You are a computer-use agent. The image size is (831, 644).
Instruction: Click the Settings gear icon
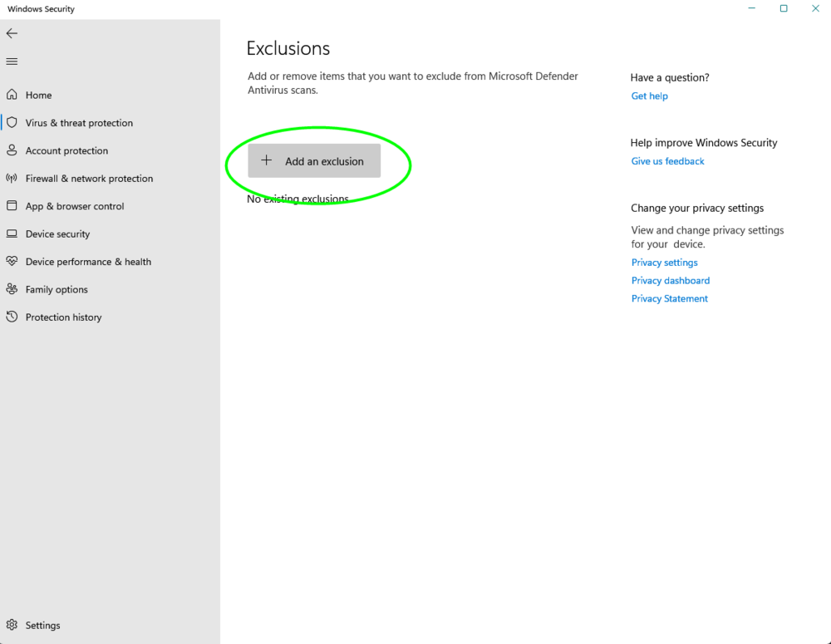[12, 625]
